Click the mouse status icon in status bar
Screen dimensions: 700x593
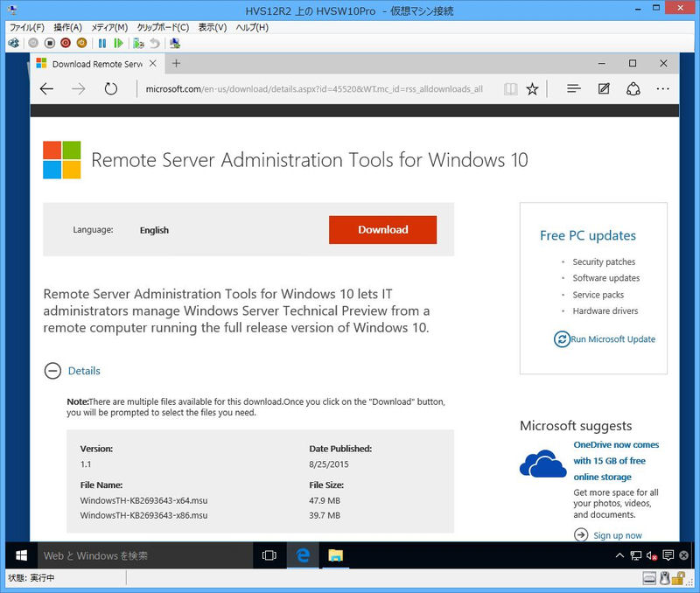(x=665, y=578)
